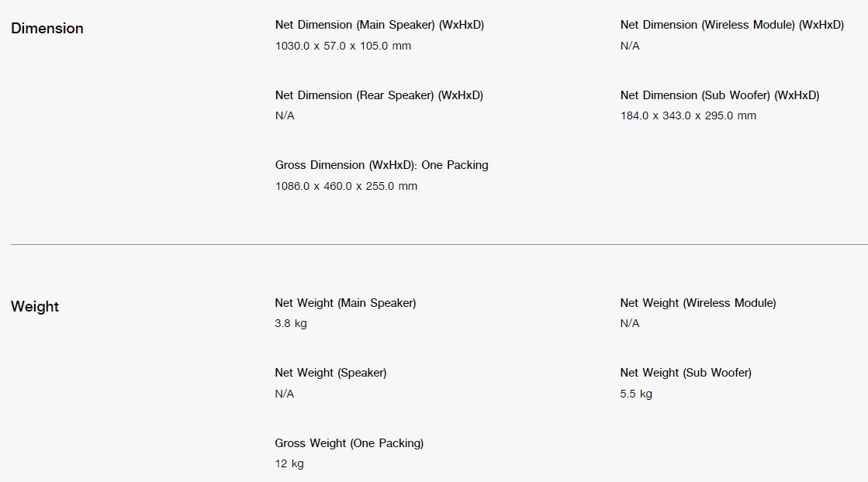The width and height of the screenshot is (868, 482).
Task: Click the Net Dimension (Sub Woofer) label
Action: [x=720, y=95]
